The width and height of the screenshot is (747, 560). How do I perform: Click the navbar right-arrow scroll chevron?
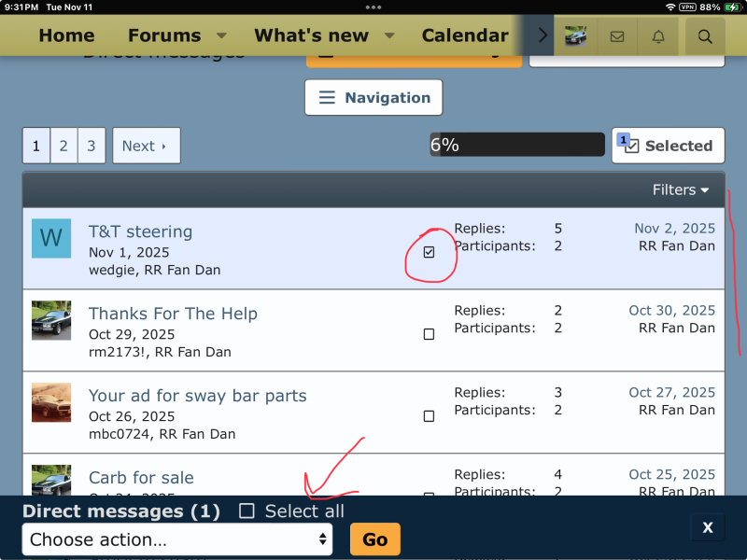coord(543,36)
